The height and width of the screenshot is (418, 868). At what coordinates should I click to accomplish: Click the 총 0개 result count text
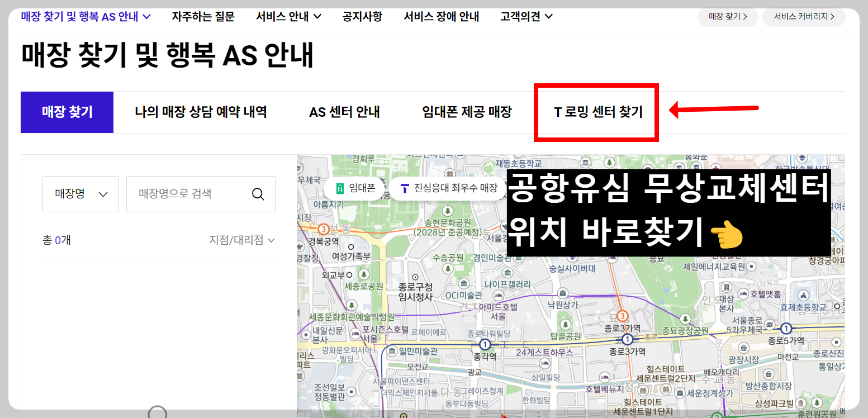56,240
